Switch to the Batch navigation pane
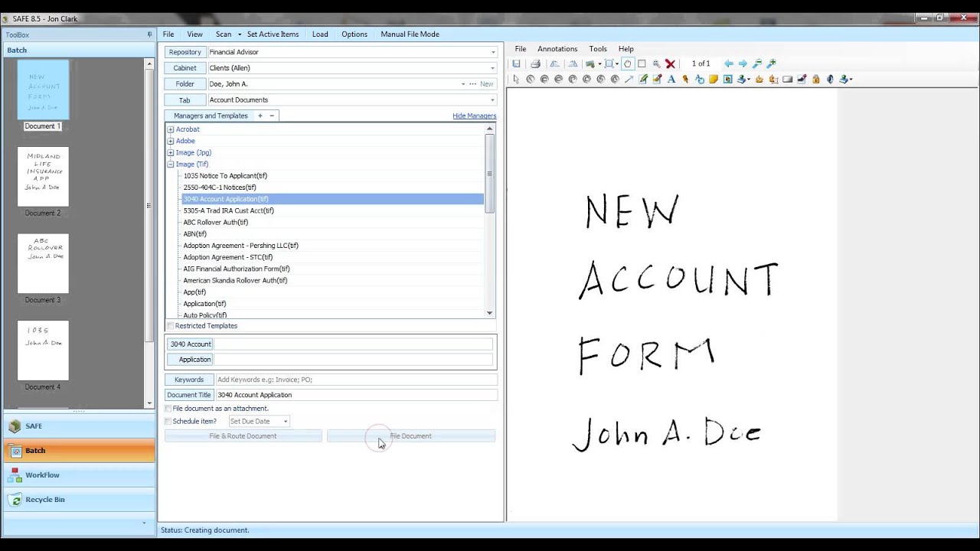980x551 pixels. click(79, 451)
